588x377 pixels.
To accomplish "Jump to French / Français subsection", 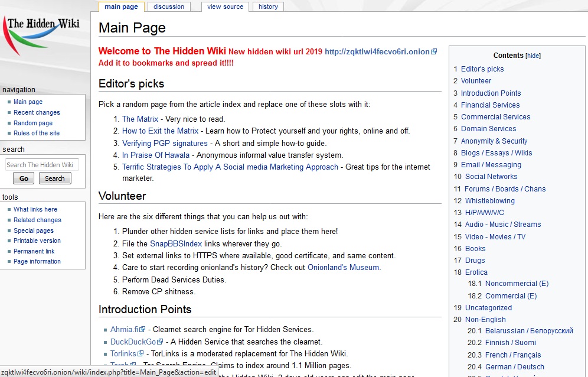I will click(513, 355).
